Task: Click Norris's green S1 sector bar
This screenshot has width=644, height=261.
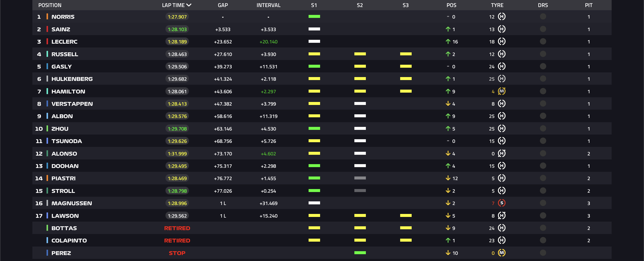Action: click(314, 17)
